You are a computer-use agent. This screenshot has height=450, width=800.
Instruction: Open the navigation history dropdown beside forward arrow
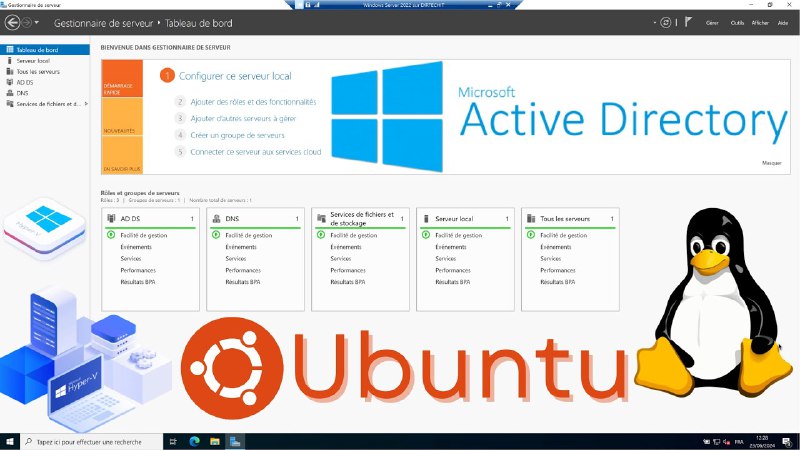coord(37,22)
